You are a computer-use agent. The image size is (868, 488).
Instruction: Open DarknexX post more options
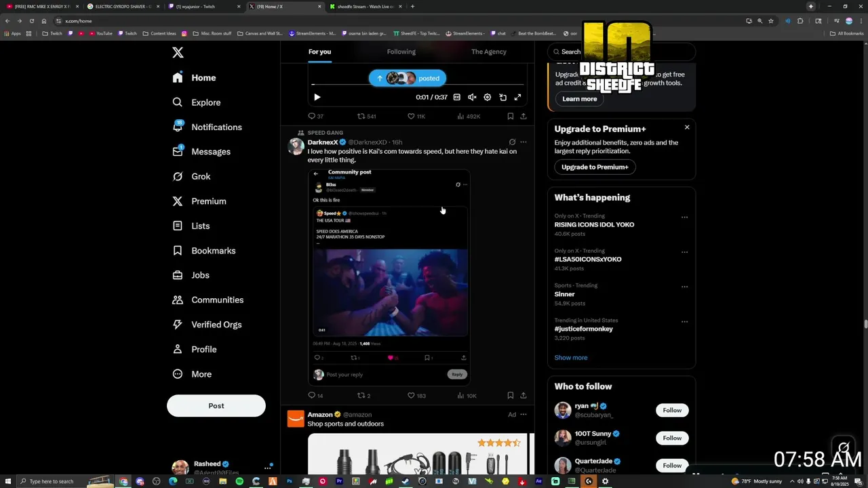click(x=523, y=142)
